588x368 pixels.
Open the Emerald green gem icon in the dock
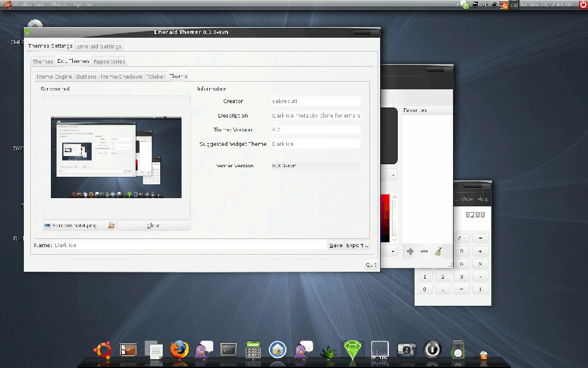point(352,350)
